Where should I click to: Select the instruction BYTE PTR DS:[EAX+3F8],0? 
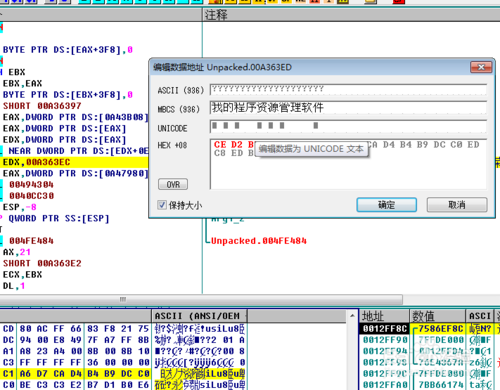[68, 50]
